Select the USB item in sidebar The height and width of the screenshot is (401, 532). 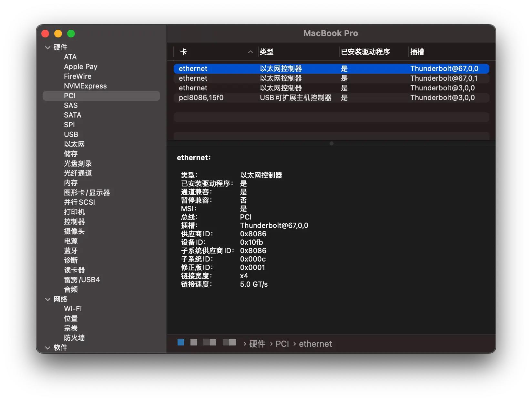coord(71,135)
